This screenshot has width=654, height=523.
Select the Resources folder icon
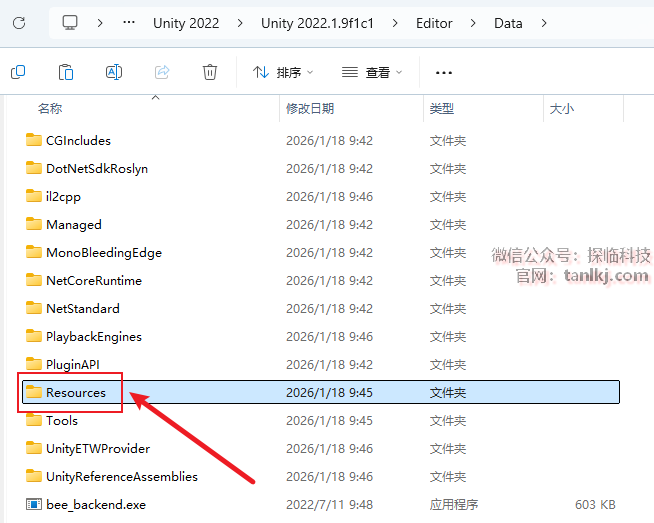pos(33,392)
